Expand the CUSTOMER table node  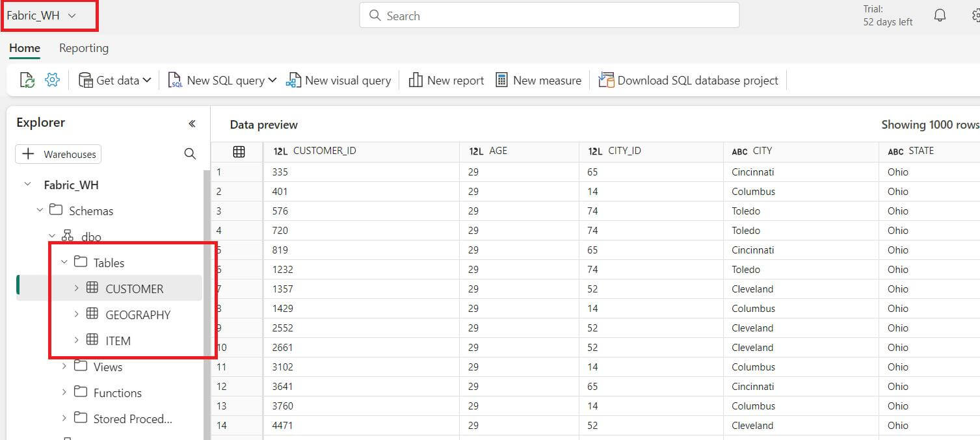[76, 288]
